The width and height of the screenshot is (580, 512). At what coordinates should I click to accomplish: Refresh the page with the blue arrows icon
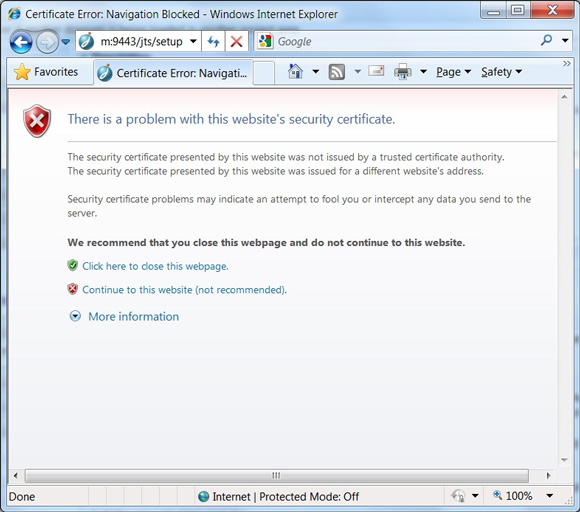pos(213,41)
